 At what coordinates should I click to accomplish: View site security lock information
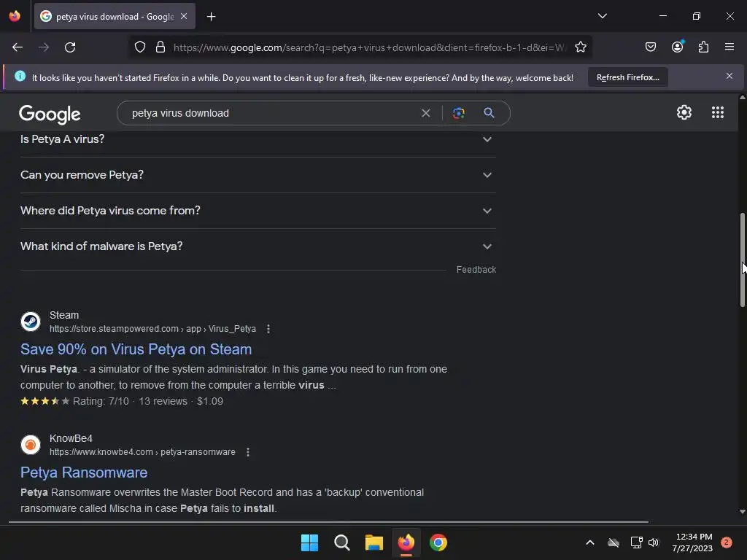[160, 47]
